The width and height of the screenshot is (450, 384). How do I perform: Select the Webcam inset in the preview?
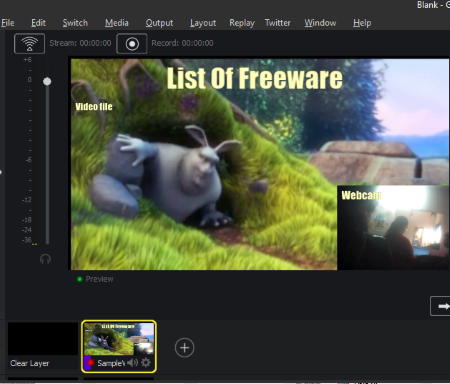393,227
